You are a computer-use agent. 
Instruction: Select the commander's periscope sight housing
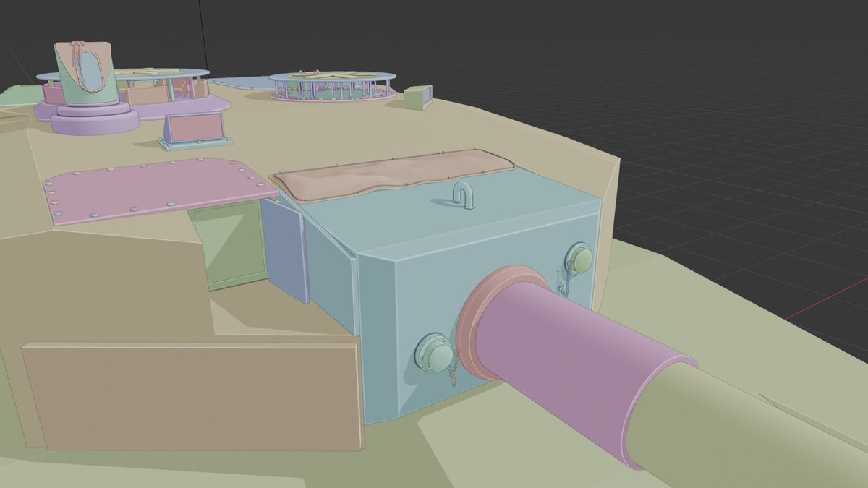tap(85, 72)
